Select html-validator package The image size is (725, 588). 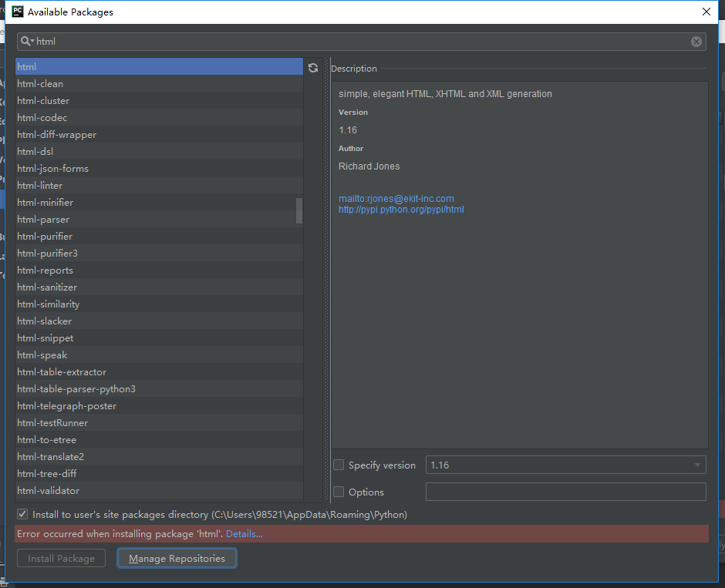click(159, 491)
